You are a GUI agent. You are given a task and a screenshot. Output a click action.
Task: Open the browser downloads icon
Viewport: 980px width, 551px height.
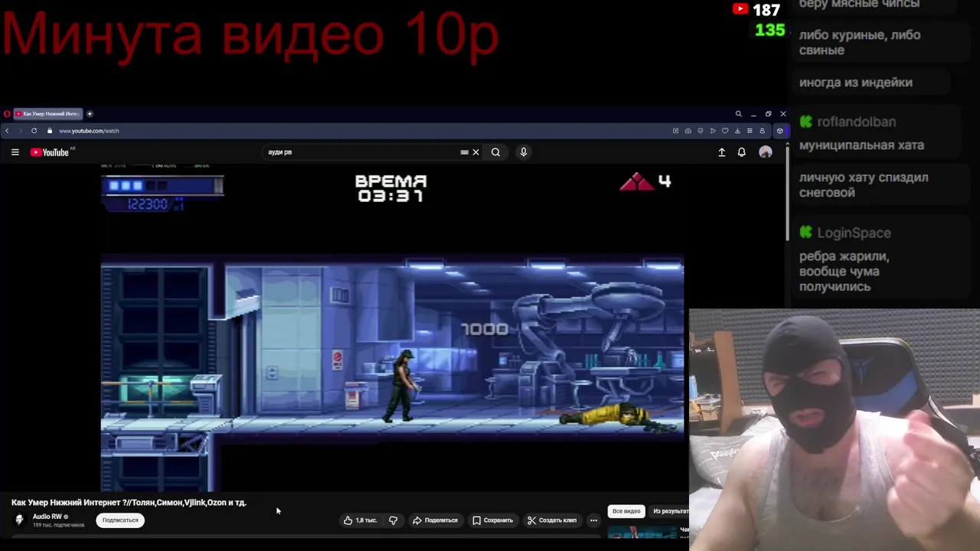point(737,131)
